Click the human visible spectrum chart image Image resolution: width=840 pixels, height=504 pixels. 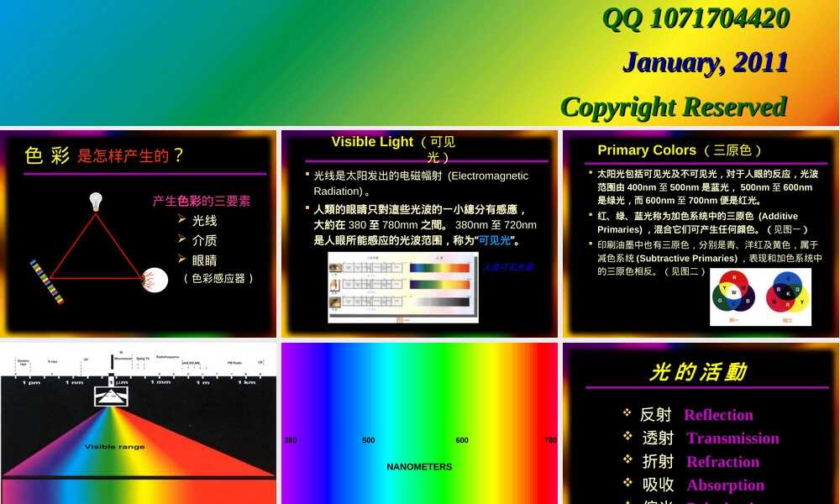click(403, 287)
